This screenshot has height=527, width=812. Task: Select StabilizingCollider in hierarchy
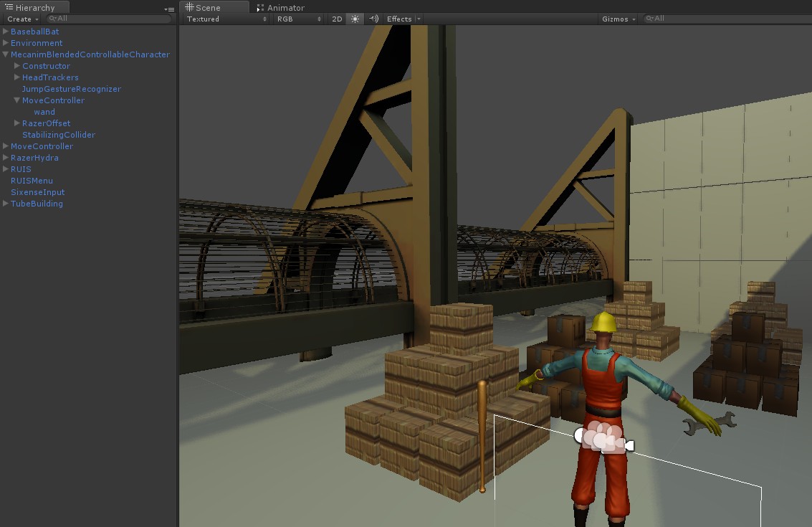pos(59,135)
